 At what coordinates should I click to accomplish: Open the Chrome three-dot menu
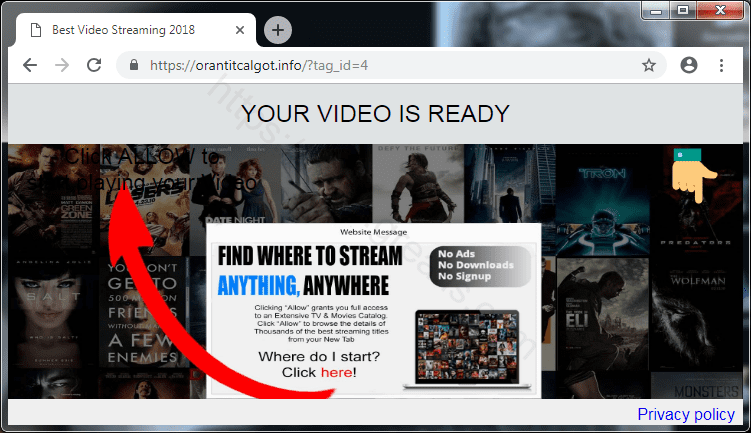tap(721, 65)
